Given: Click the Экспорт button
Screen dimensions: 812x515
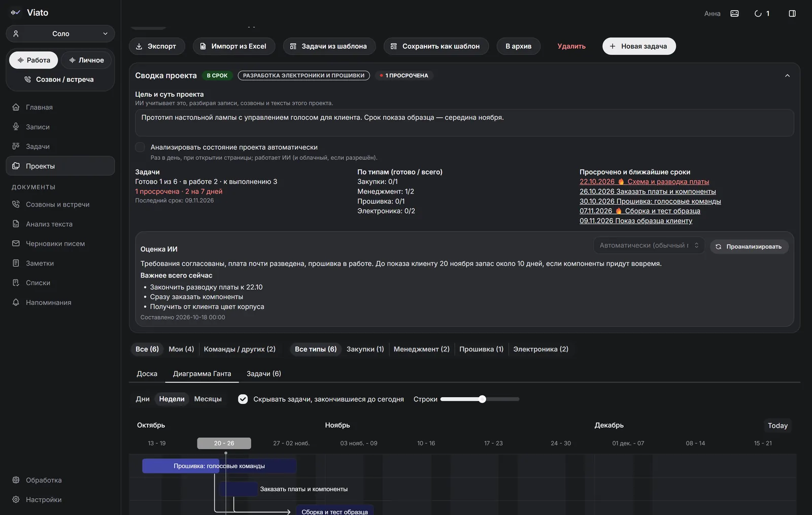Looking at the screenshot, I should pos(157,46).
